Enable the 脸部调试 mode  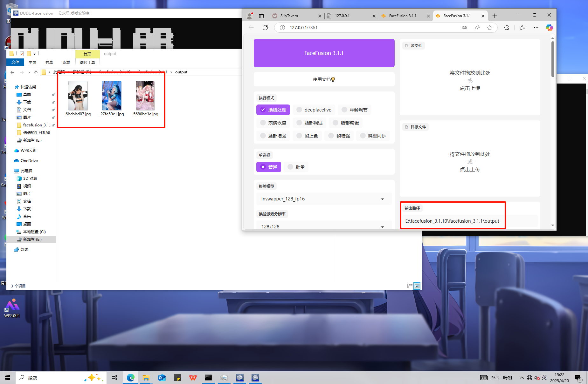pyautogui.click(x=309, y=123)
